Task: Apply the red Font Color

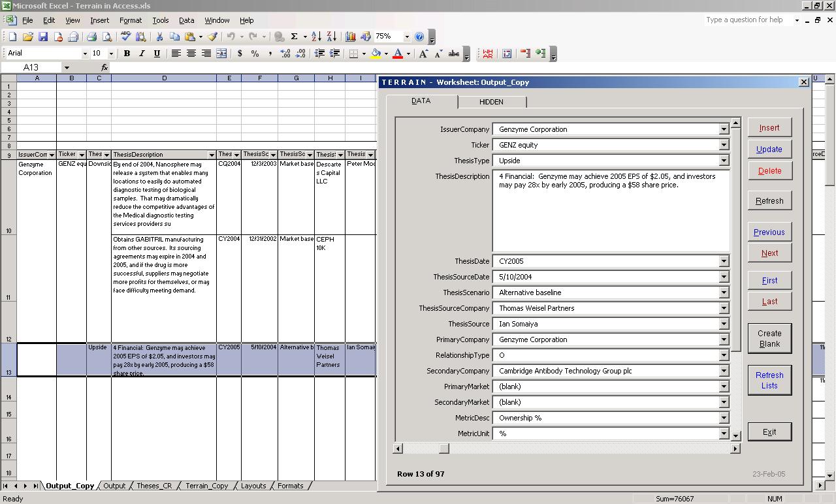Action: 397,54
